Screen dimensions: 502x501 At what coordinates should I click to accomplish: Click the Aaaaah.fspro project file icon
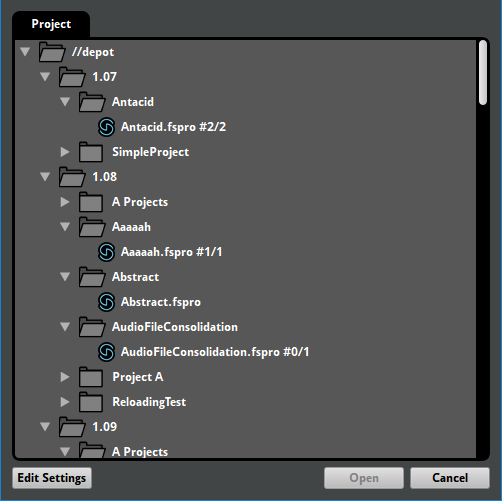coord(107,252)
